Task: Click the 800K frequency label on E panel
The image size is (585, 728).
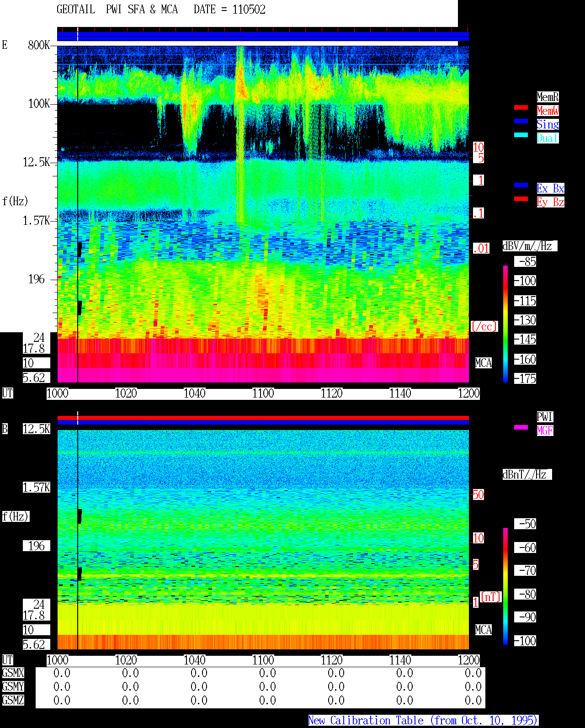Action: (x=39, y=45)
